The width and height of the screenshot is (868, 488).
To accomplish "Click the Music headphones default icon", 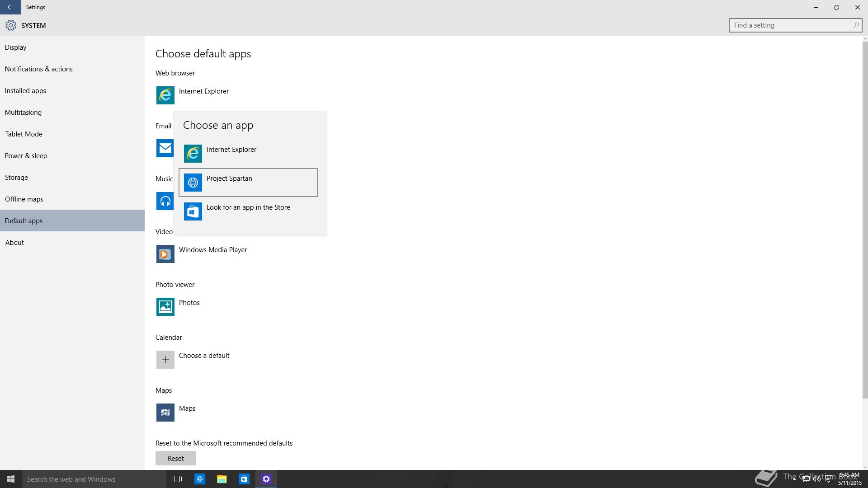I will click(165, 201).
